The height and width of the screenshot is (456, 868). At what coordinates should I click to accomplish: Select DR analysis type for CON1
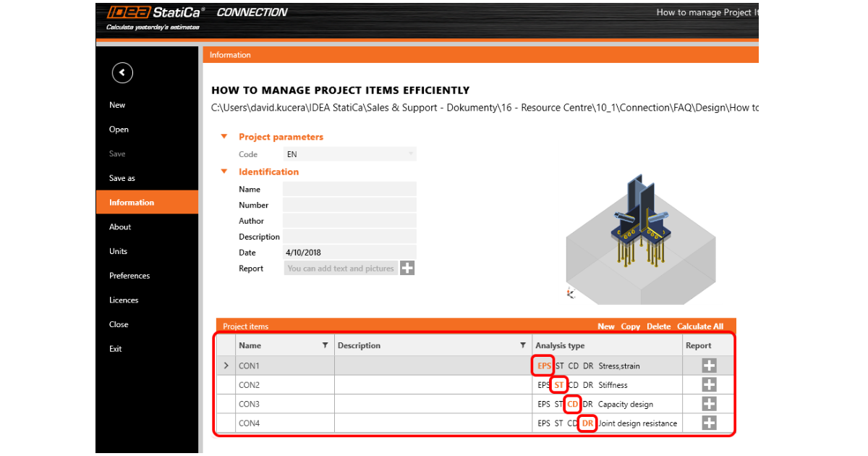pyautogui.click(x=588, y=366)
